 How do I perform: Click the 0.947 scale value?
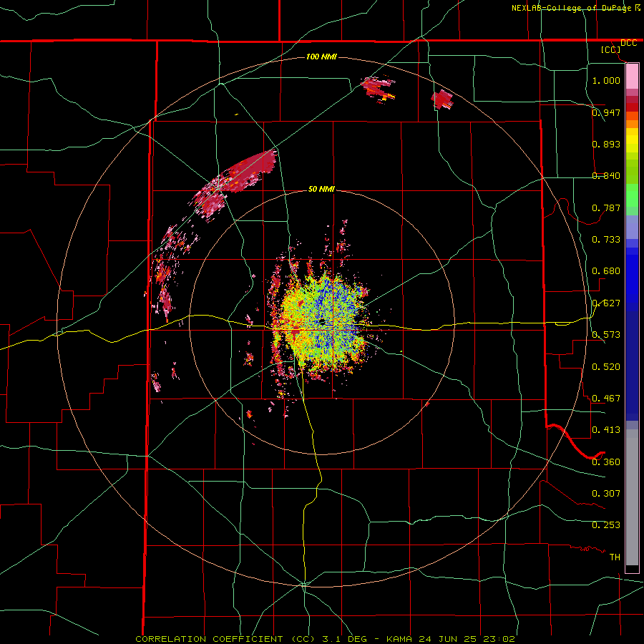(x=606, y=112)
